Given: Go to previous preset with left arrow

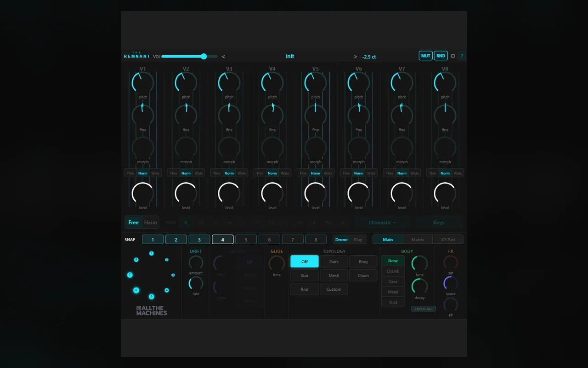Looking at the screenshot, I should coord(223,57).
